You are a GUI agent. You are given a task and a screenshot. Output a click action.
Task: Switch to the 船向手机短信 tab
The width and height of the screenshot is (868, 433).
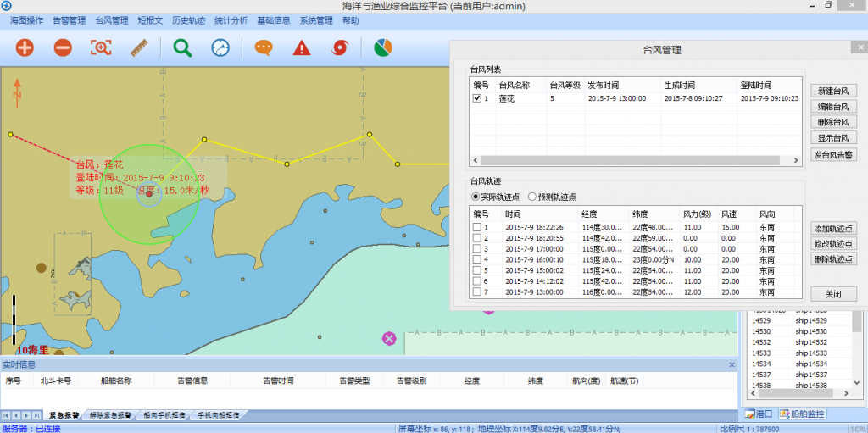click(164, 414)
